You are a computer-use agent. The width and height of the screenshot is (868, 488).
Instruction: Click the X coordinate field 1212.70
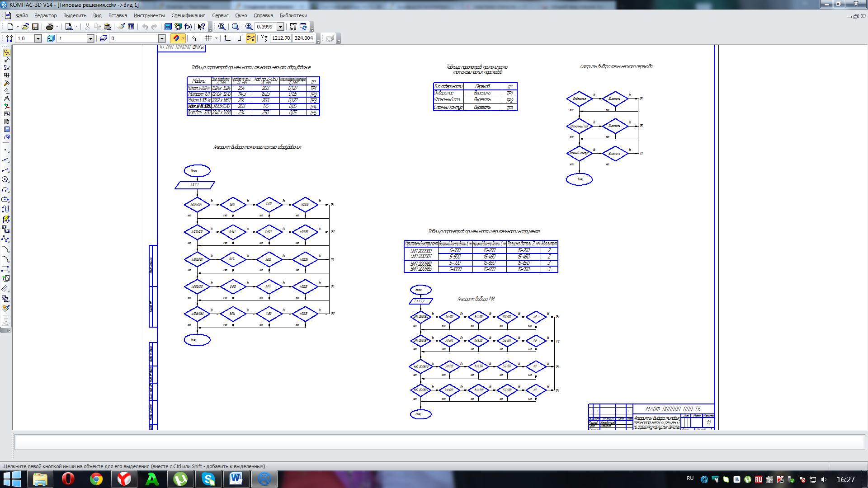(281, 38)
